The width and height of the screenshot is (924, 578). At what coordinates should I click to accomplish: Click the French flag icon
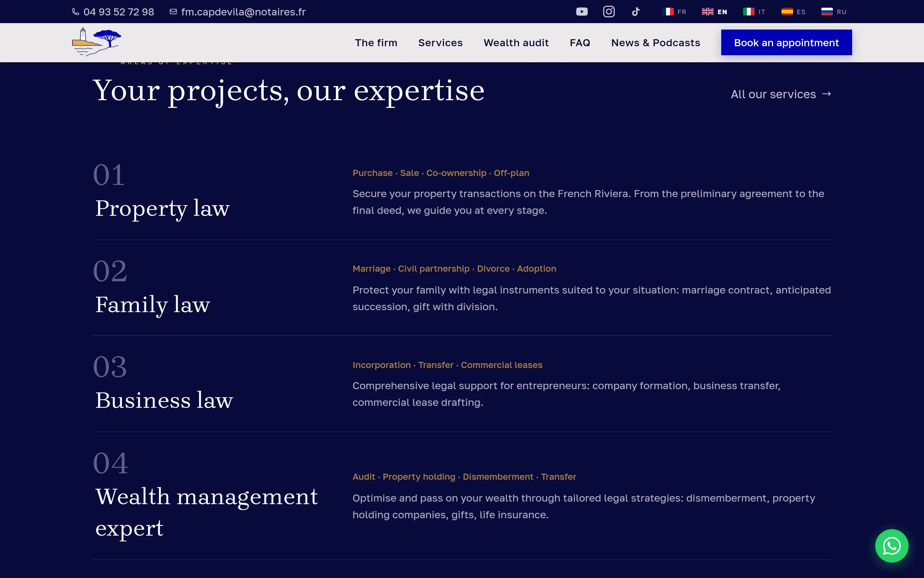[668, 12]
